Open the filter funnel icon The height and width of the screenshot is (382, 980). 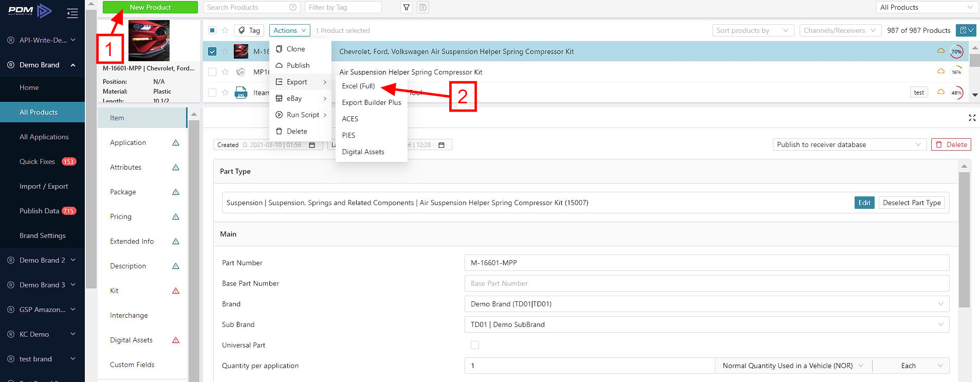tap(406, 7)
